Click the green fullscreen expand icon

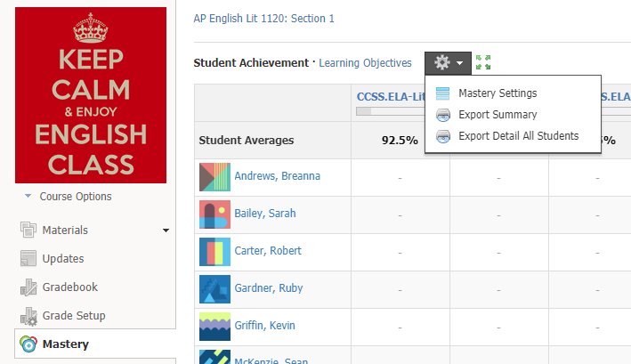pos(483,63)
